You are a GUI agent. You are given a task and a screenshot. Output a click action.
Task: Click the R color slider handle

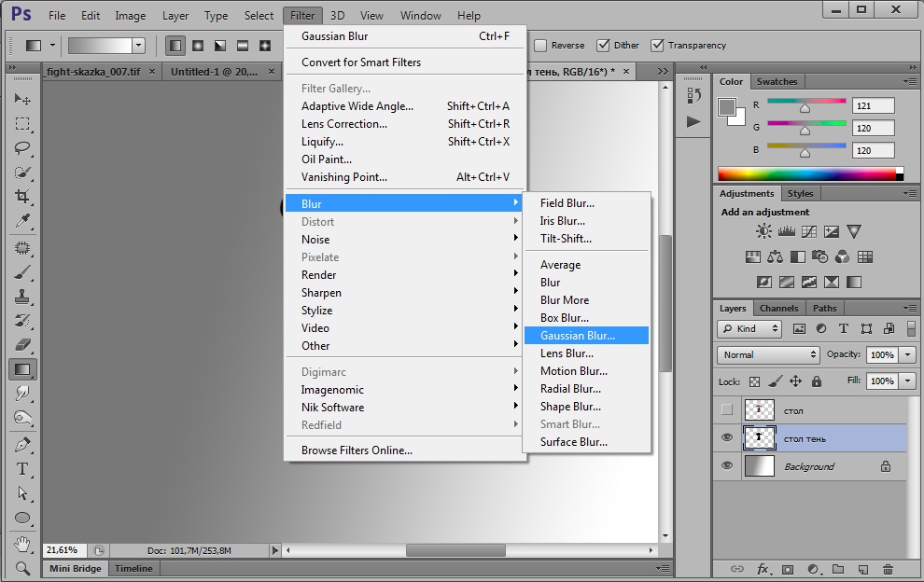click(805, 108)
